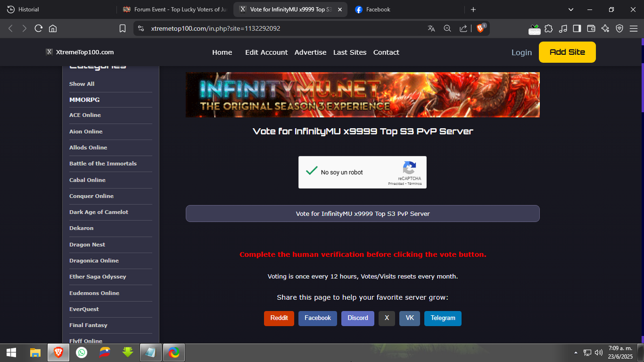Click the Login link
The image size is (644, 362).
pos(521,52)
